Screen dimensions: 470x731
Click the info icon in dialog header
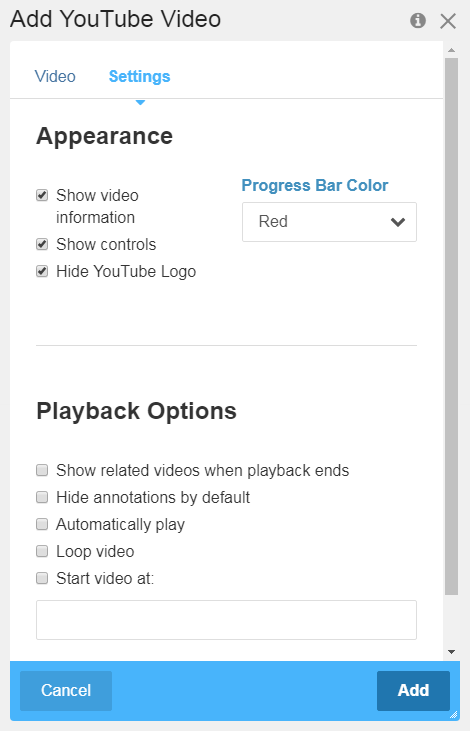[418, 21]
